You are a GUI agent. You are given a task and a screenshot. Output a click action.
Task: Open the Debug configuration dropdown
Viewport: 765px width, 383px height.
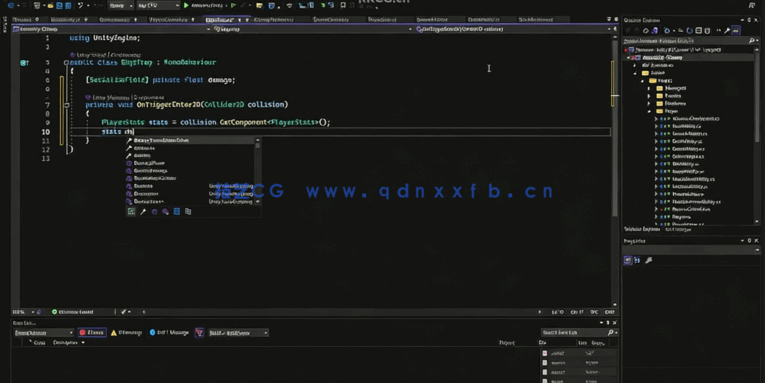pos(120,6)
